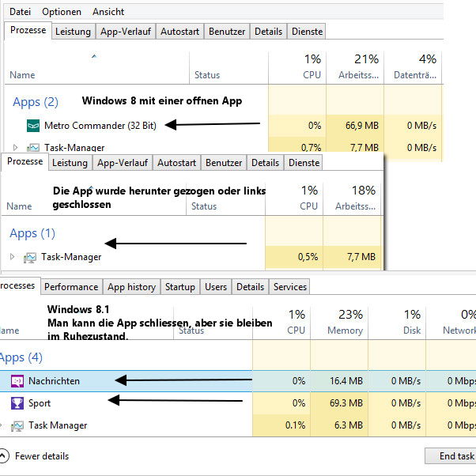Click the Sport trophy icon
This screenshot has width=476, height=476.
[17, 403]
